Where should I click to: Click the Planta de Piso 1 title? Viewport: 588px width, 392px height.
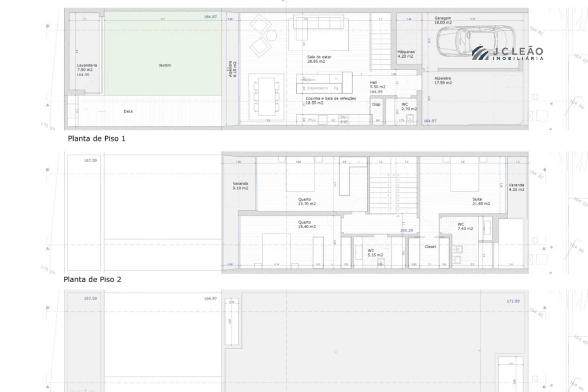(x=96, y=139)
